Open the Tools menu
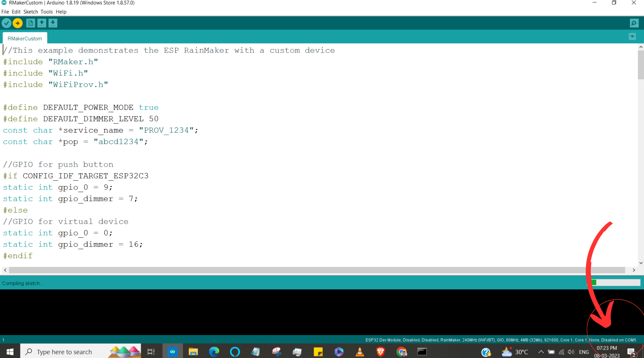 (x=47, y=12)
